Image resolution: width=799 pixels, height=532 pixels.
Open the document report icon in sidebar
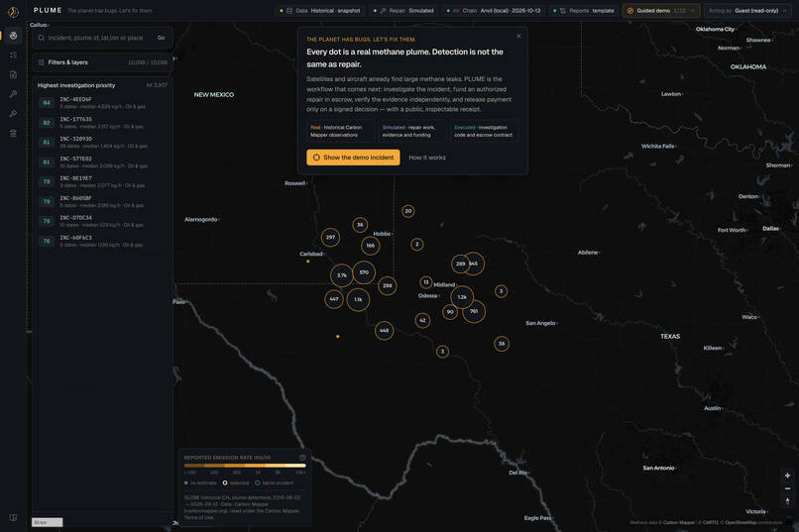pos(13,74)
